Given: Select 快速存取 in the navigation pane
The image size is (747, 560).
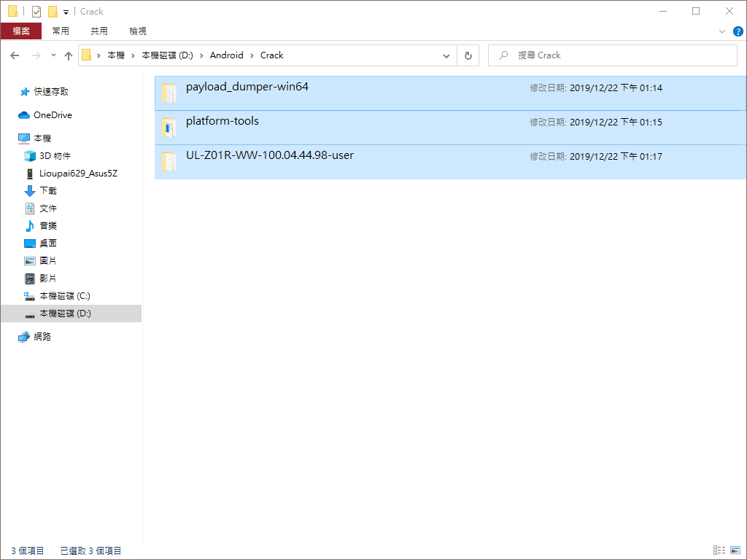Looking at the screenshot, I should [x=51, y=91].
